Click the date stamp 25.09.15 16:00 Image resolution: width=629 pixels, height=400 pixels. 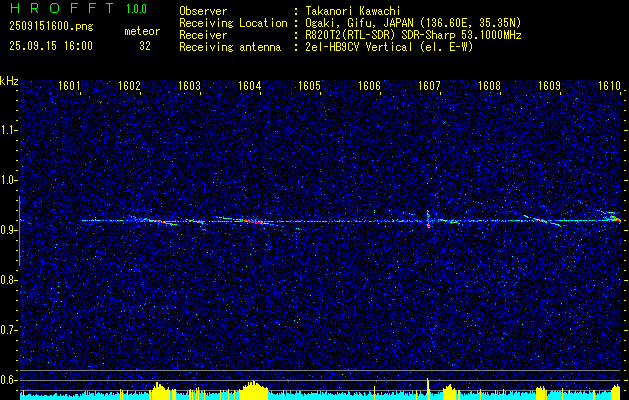click(x=51, y=46)
